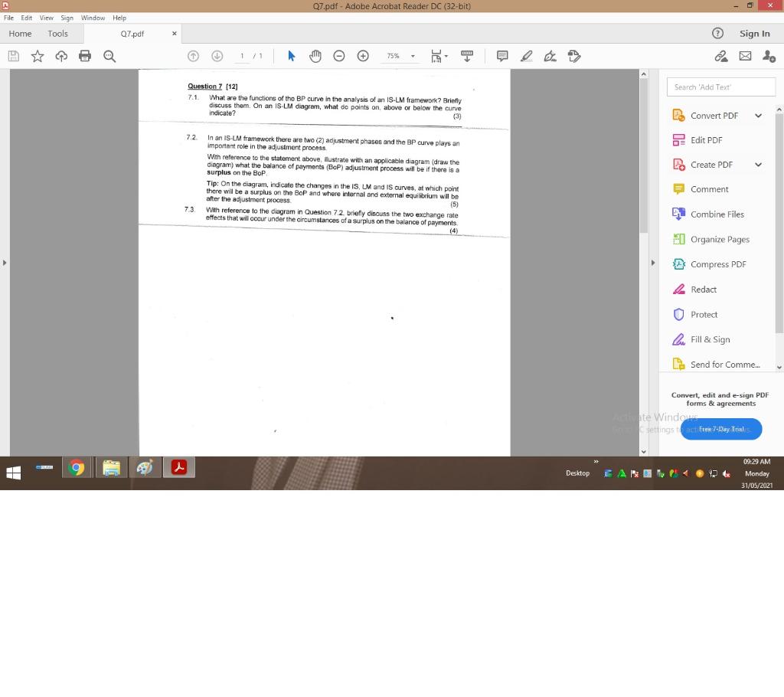Click the Free 7-Day Trial button

point(720,429)
